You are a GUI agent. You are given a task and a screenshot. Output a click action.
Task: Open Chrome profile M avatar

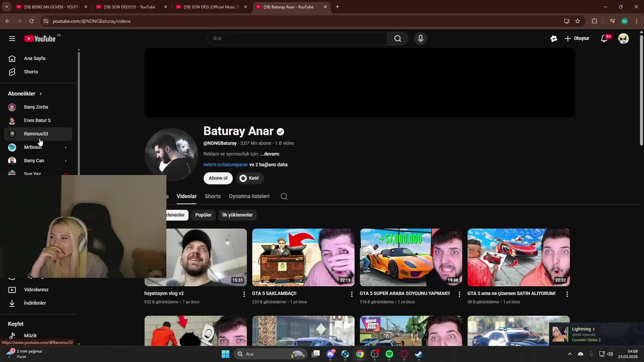(624, 21)
